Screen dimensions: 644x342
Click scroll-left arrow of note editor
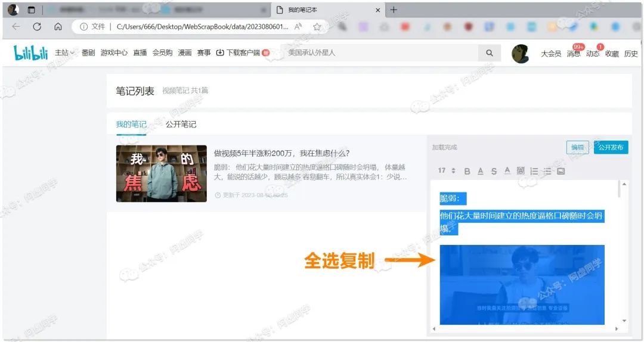coord(434,329)
